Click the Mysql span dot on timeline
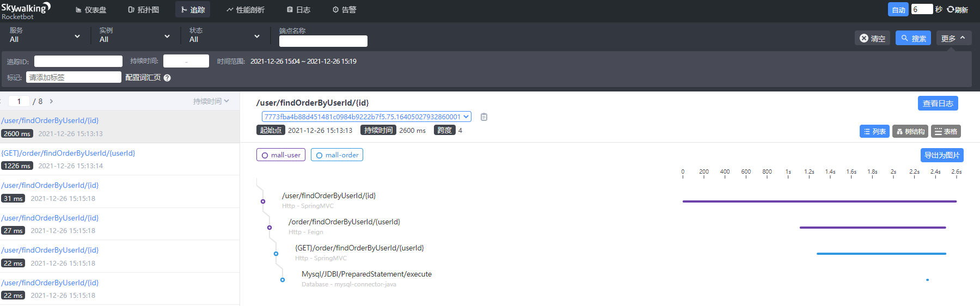The image size is (980, 306). 927,280
